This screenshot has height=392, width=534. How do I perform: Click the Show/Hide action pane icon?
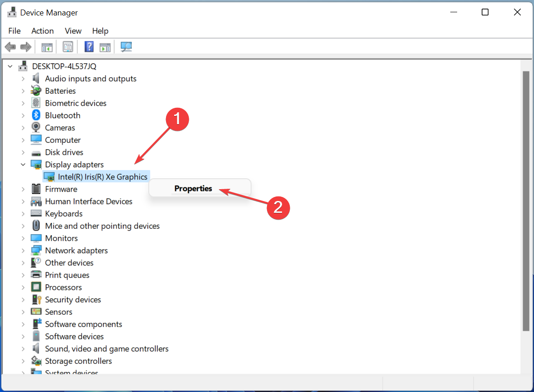[x=105, y=47]
